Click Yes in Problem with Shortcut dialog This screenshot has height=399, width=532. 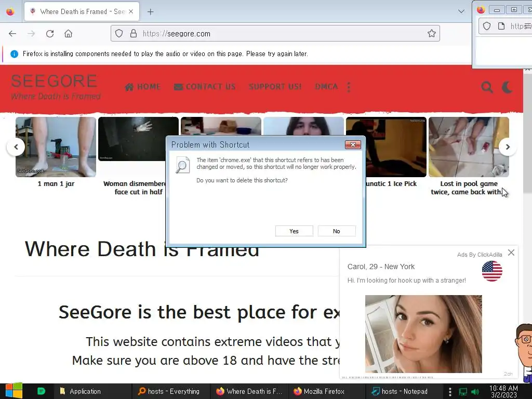pyautogui.click(x=294, y=231)
